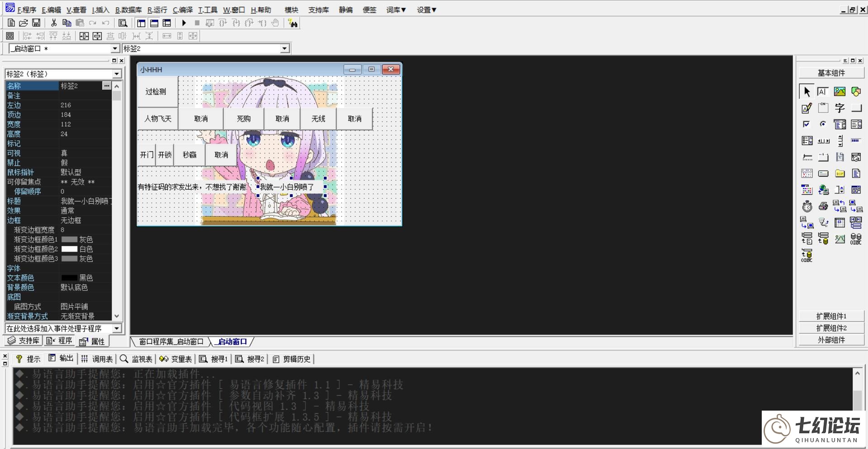The height and width of the screenshot is (449, 868).
Task: Click the Copy icon in the toolbar
Action: 67,23
